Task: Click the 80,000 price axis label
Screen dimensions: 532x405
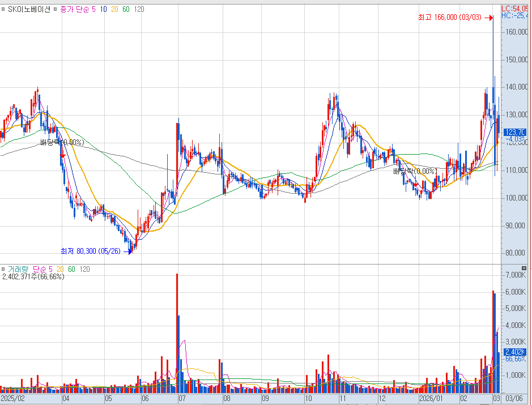Action: coord(514,253)
